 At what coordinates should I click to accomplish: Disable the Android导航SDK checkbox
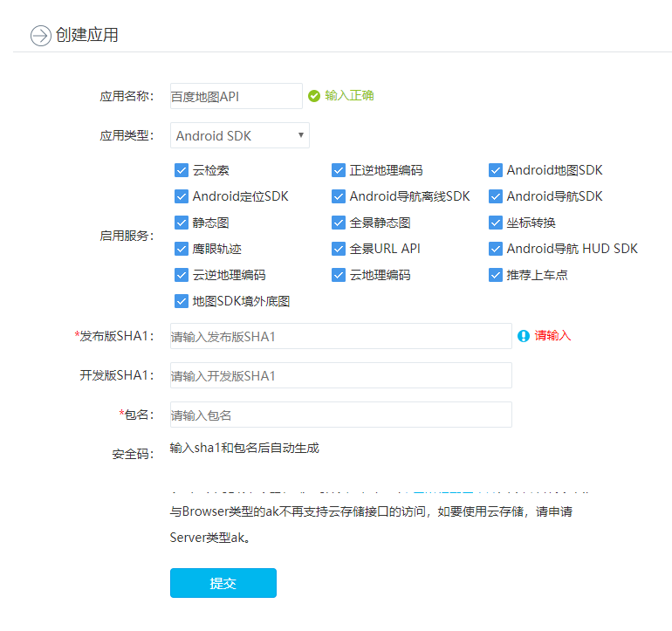(x=496, y=196)
